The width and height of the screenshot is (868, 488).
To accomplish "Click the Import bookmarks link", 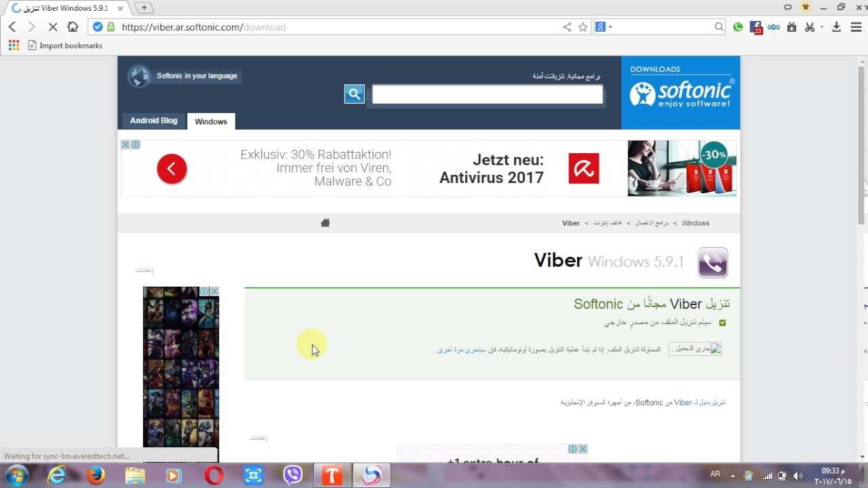I will (66, 45).
